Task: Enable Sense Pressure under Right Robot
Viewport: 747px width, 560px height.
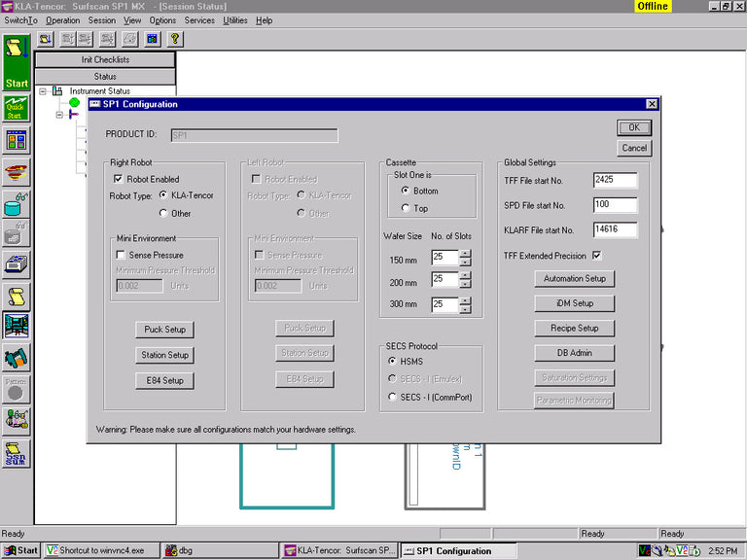Action: (121, 255)
